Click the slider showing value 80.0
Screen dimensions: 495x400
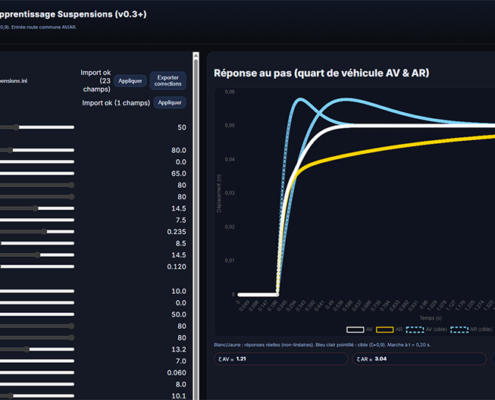pyautogui.click(x=37, y=150)
